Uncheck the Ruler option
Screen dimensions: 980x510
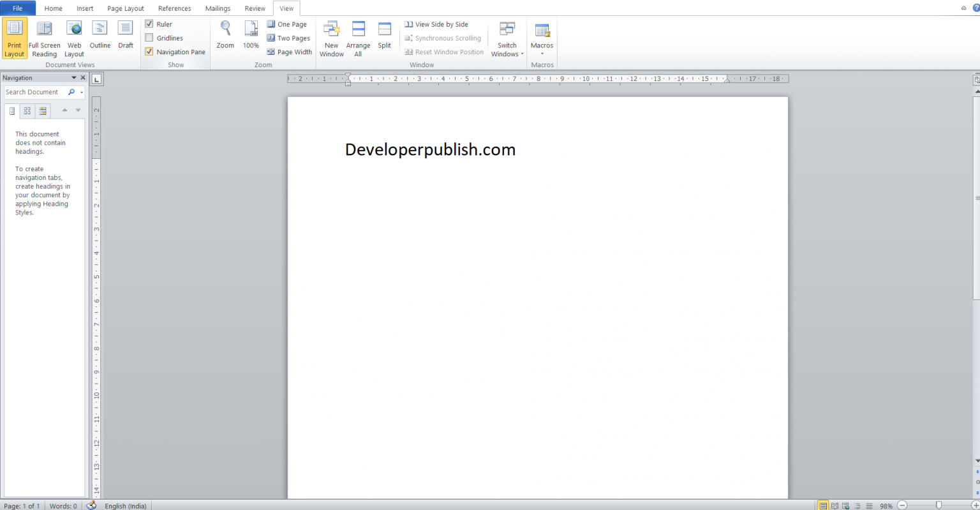pyautogui.click(x=149, y=24)
